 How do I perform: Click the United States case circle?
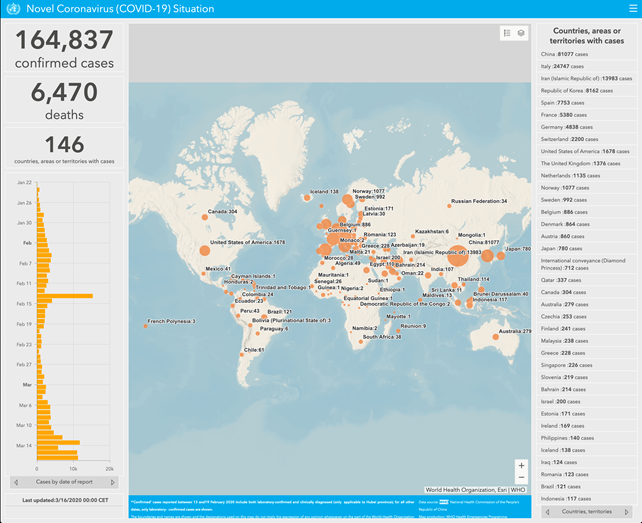pyautogui.click(x=205, y=251)
